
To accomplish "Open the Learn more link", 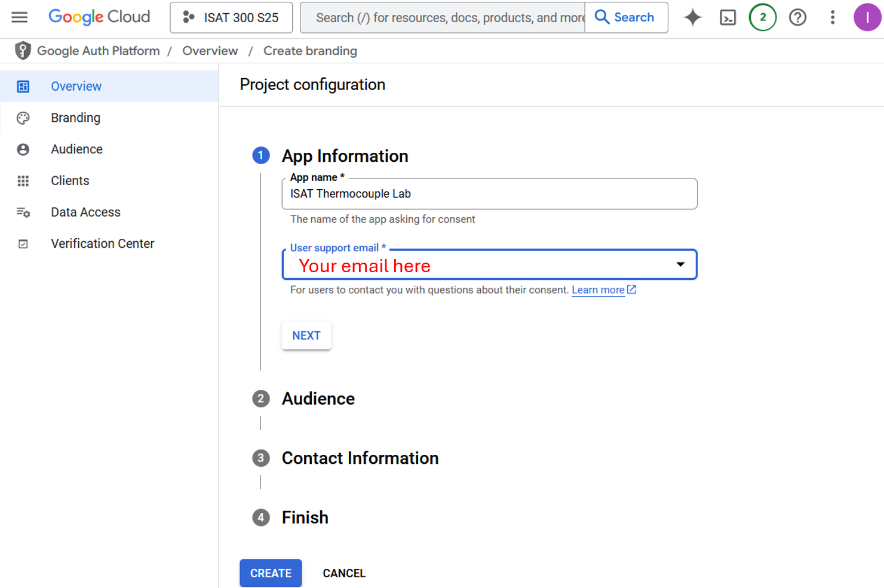I will pos(598,290).
